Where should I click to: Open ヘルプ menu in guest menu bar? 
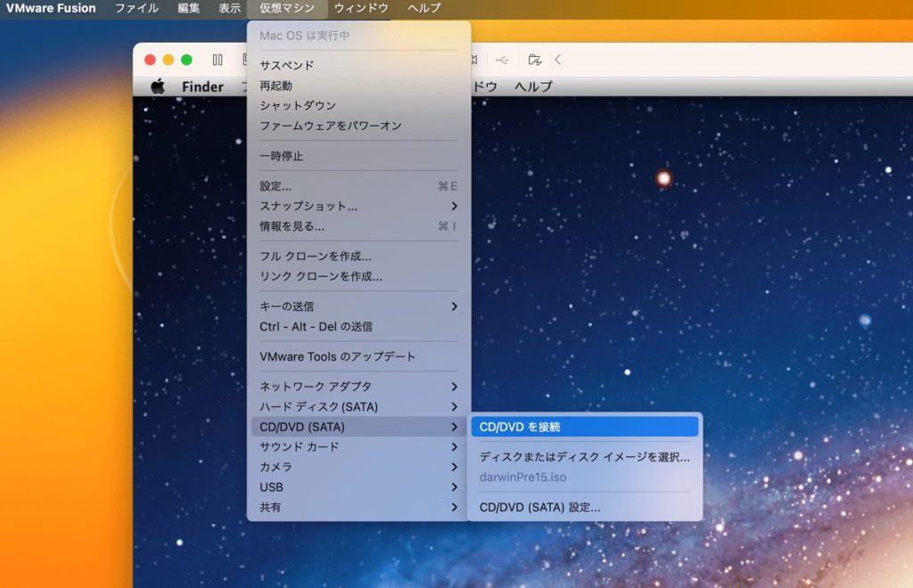[x=533, y=86]
